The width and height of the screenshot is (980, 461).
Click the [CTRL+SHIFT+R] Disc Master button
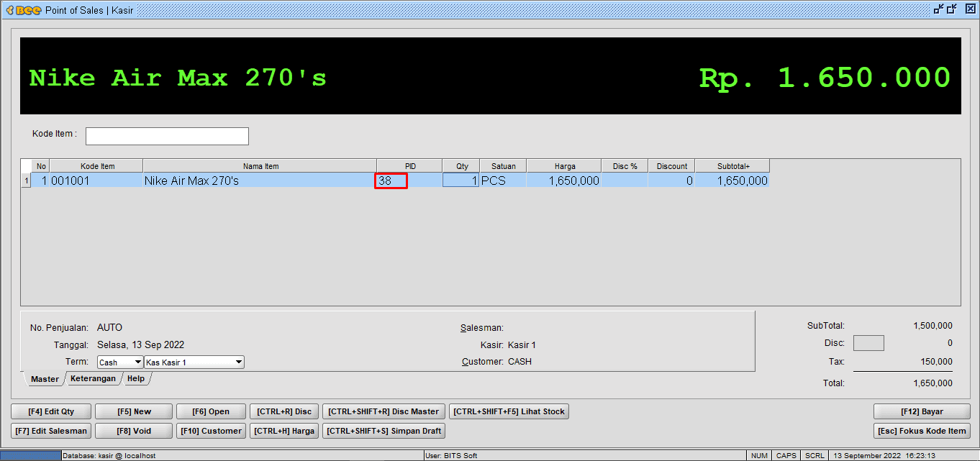[x=384, y=411]
